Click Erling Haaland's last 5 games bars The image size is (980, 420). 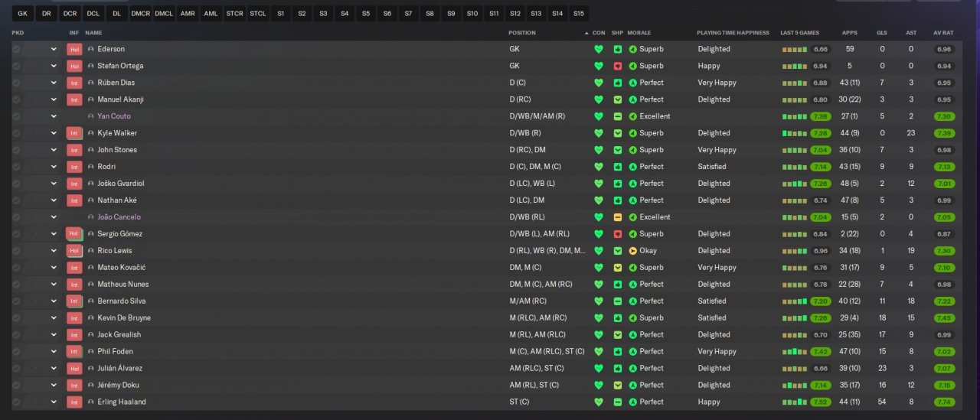(x=794, y=402)
